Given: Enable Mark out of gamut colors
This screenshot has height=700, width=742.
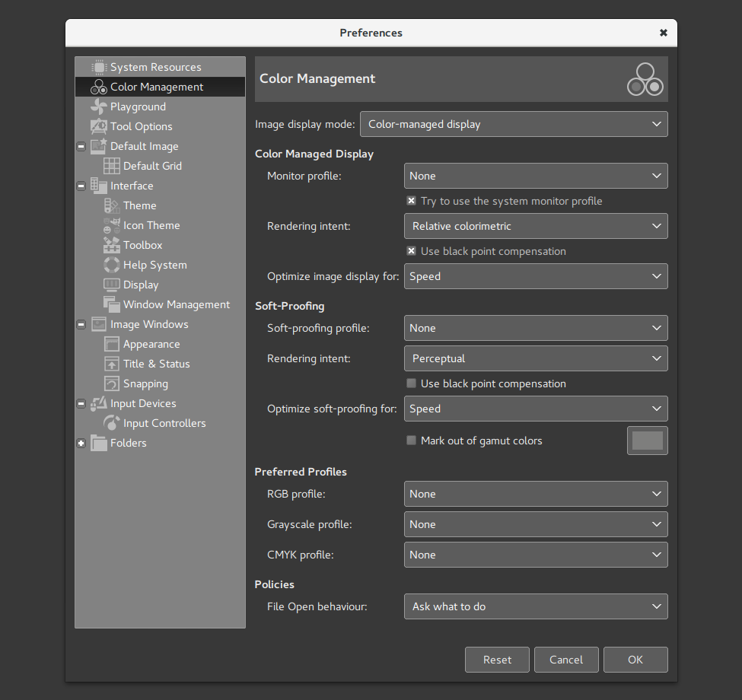Looking at the screenshot, I should coord(411,441).
